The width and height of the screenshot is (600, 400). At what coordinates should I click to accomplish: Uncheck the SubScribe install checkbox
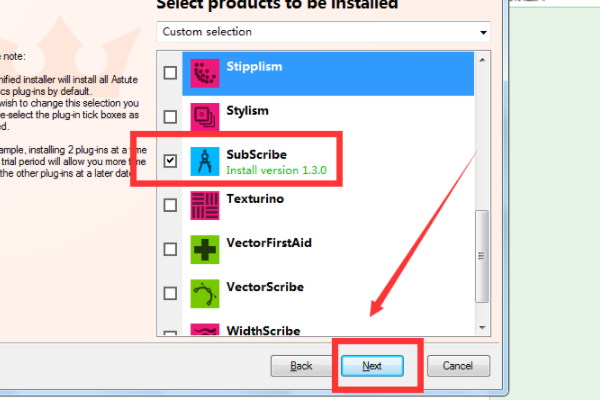[x=170, y=161]
